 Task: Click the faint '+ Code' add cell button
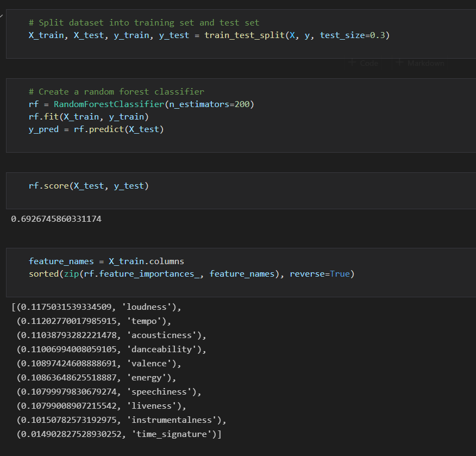(x=364, y=63)
